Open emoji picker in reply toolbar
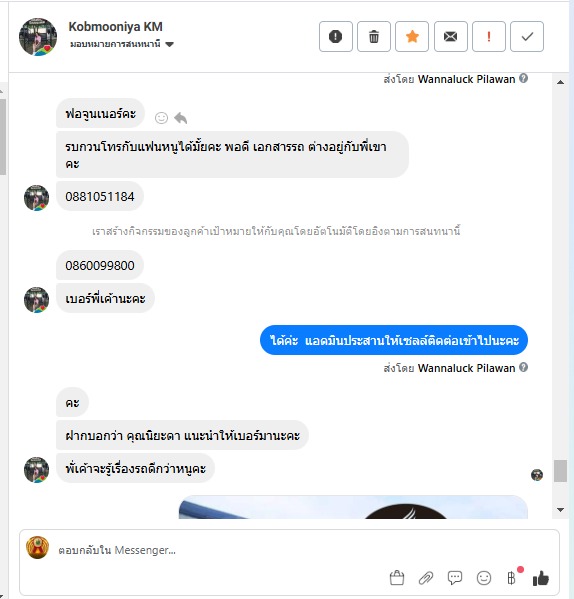Viewport: 574px width, 599px height. click(x=484, y=578)
